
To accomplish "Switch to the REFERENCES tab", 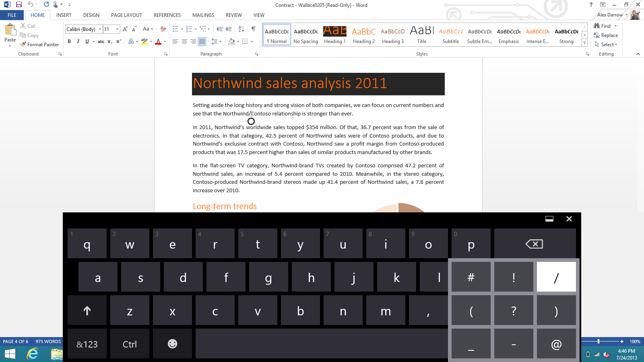I will (167, 15).
